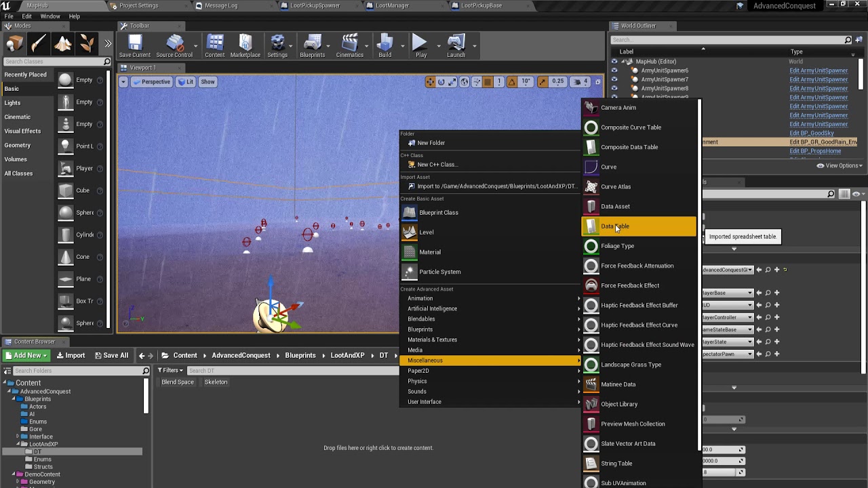Click the Data Asset icon
Viewport: 868px width, 488px height.
point(591,206)
